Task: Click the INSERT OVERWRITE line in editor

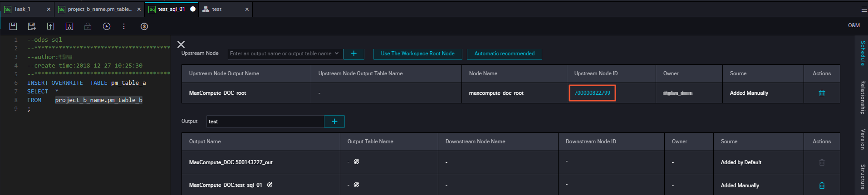Action: (86, 83)
